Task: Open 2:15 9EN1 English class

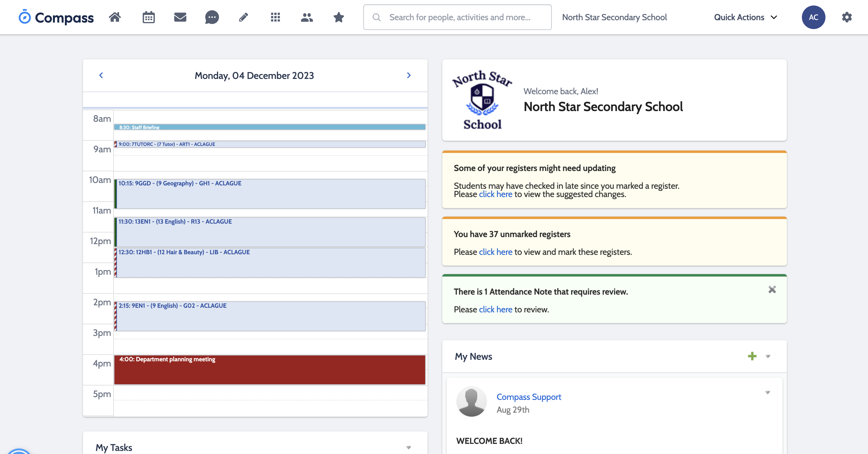Action: coord(270,316)
